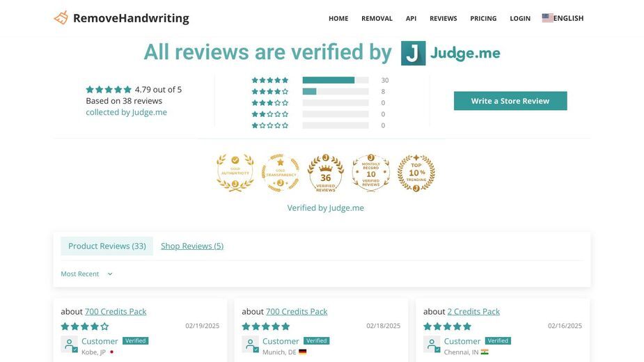The height and width of the screenshot is (362, 644).
Task: Open the Gold Transparency badge
Action: [x=281, y=173]
